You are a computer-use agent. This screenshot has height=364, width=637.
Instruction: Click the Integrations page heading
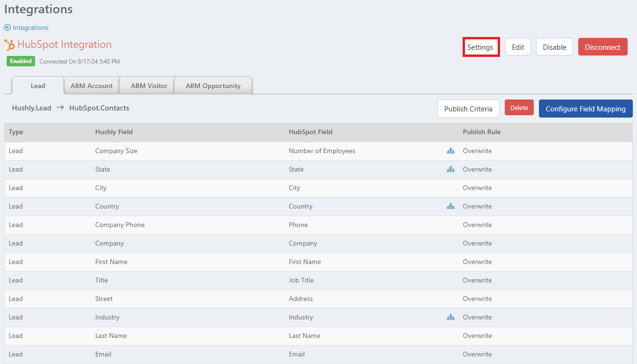[38, 9]
